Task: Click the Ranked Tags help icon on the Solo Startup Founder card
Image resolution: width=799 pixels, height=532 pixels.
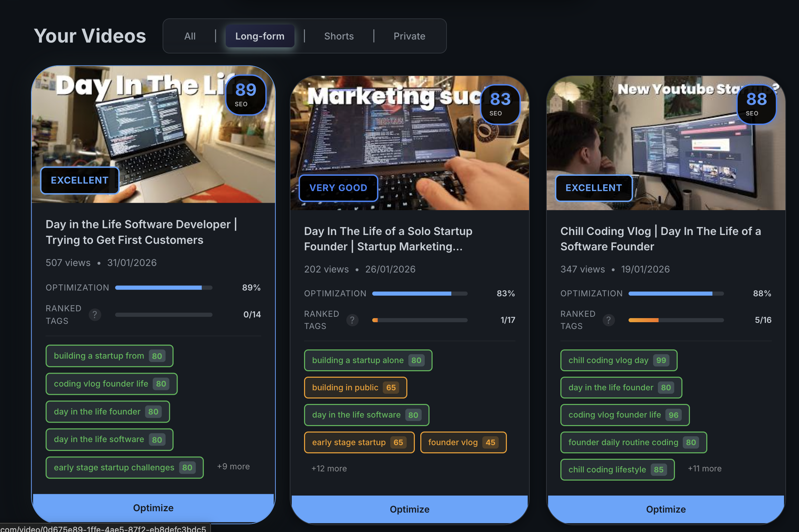Action: (352, 320)
